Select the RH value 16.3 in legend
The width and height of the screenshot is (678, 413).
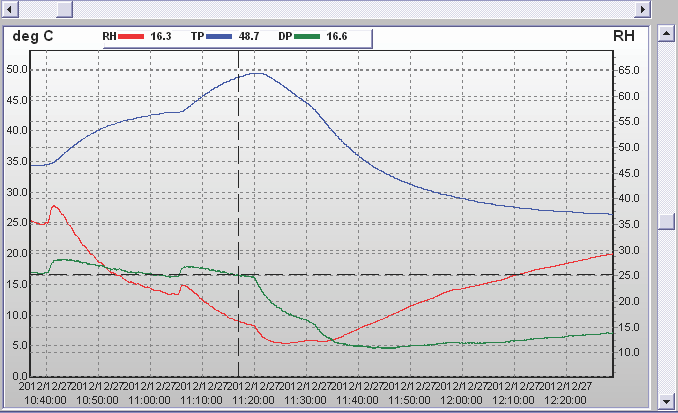161,36
